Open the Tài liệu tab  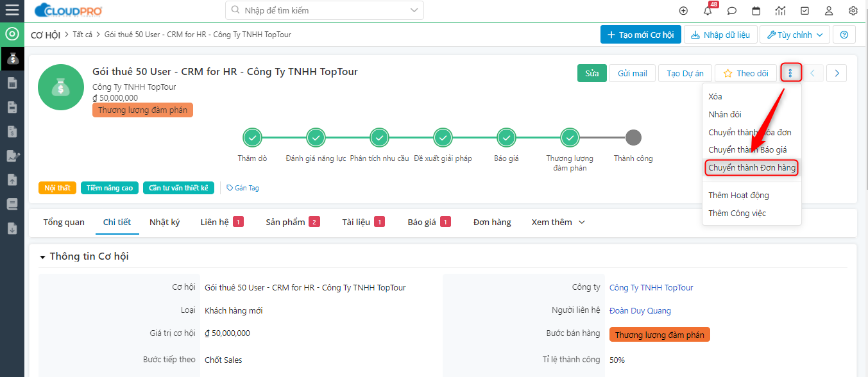tap(363, 222)
